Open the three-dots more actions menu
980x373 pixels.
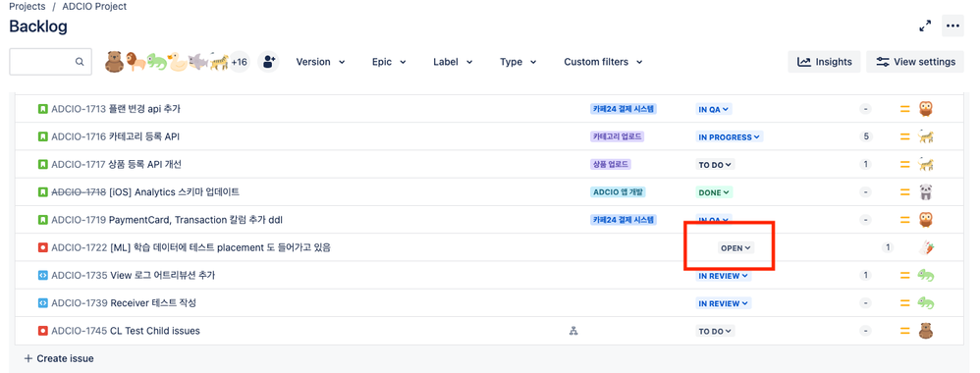[x=953, y=27]
